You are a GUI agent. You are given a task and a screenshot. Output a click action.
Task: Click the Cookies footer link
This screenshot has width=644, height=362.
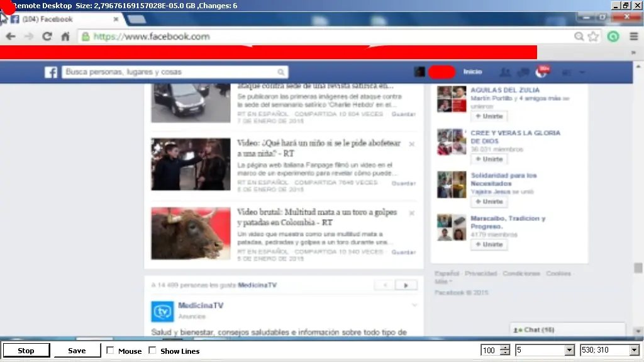(x=558, y=274)
